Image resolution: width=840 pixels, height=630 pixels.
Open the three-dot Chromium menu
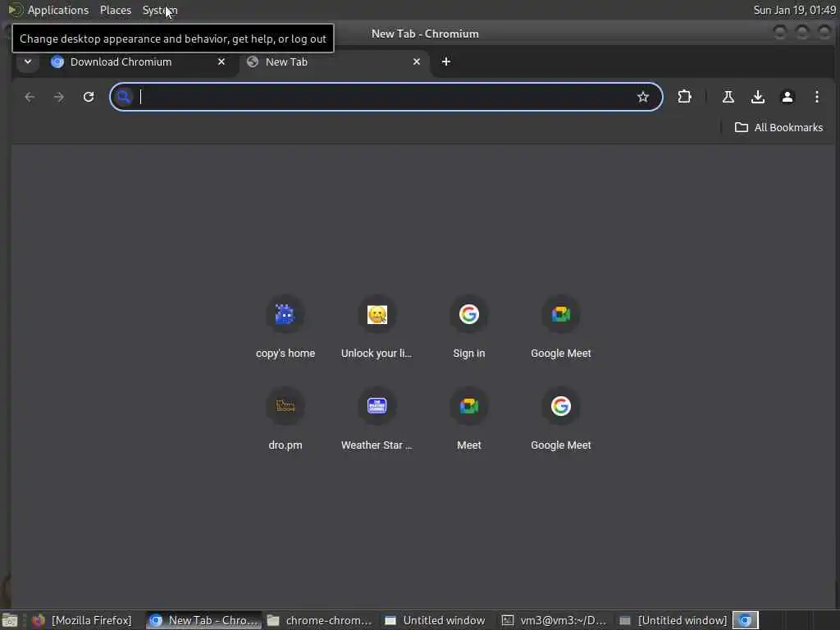point(816,97)
